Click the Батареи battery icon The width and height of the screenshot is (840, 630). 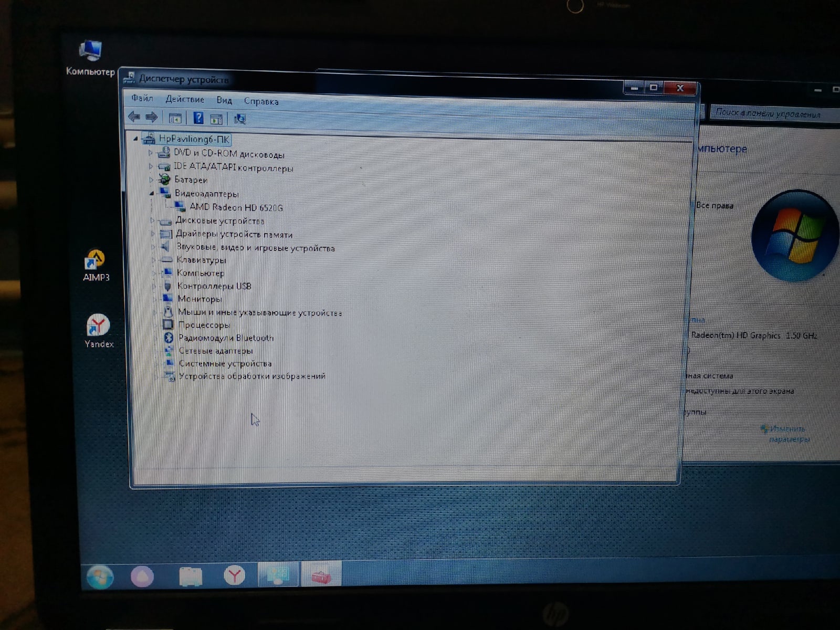(x=164, y=180)
